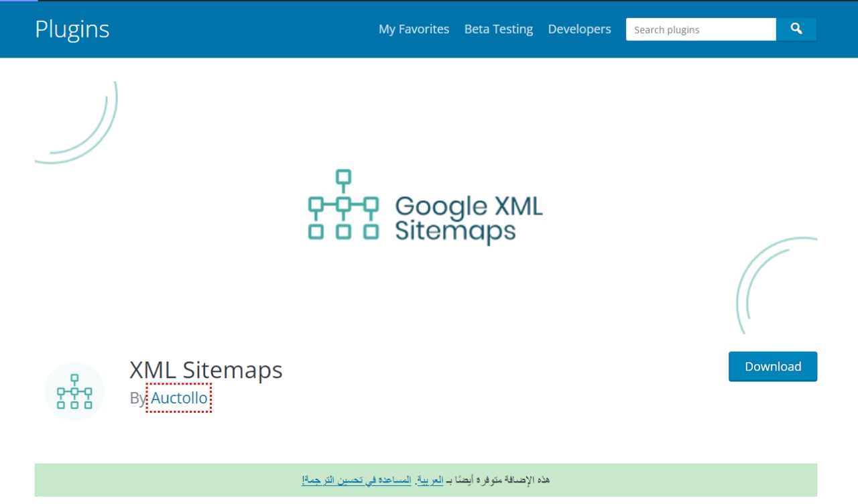
Task: Click the magnifier search button
Action: pos(796,29)
